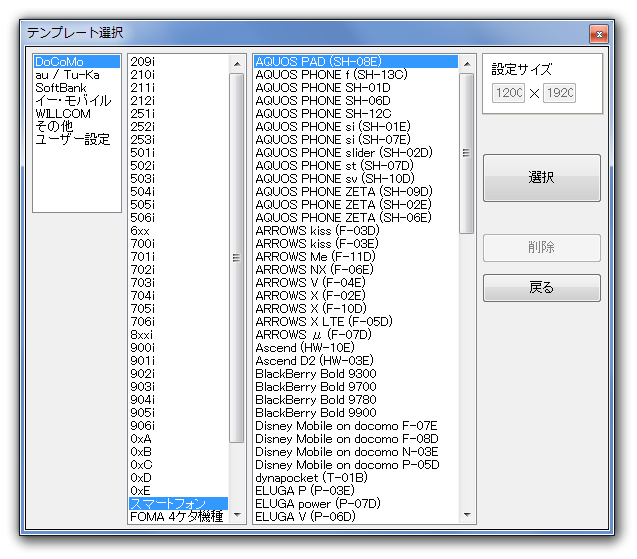
Task: Select ARROWS X (F-10D)
Action: point(356,309)
